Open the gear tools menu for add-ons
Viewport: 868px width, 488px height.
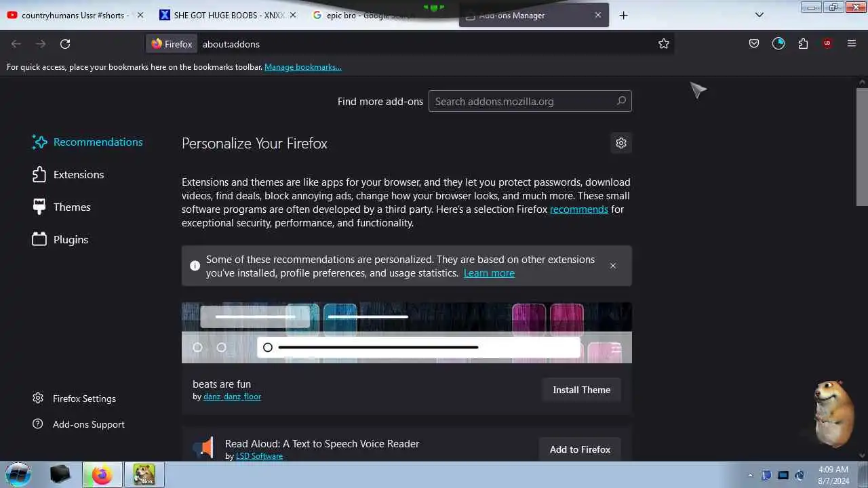click(621, 143)
